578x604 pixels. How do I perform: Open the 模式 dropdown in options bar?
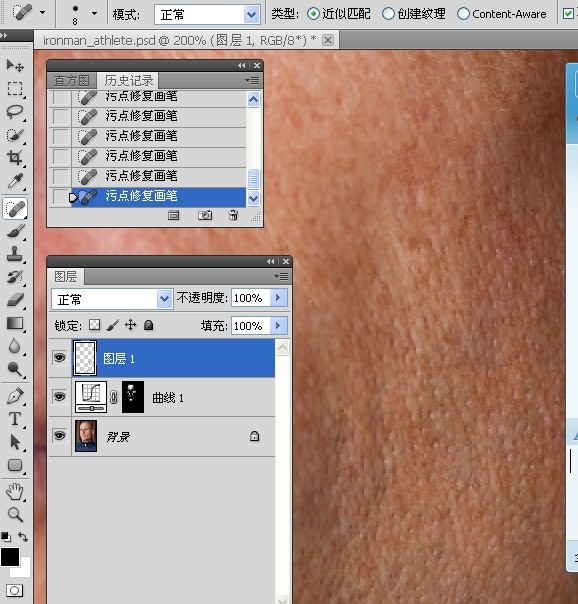[207, 15]
